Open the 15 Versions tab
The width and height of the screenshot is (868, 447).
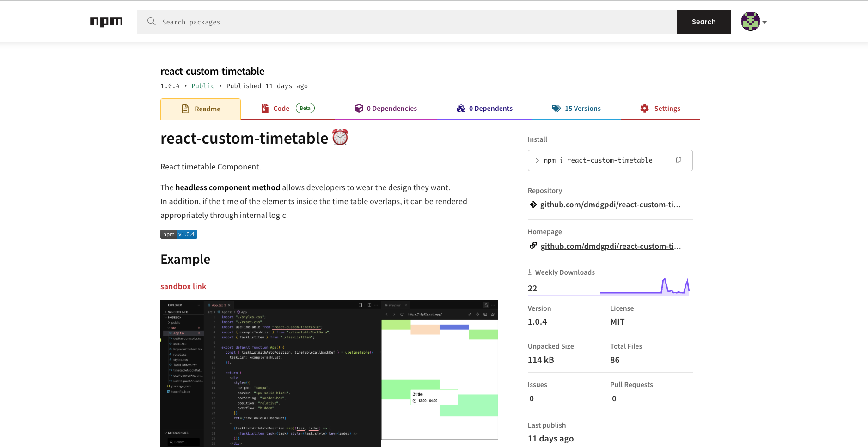pos(576,109)
